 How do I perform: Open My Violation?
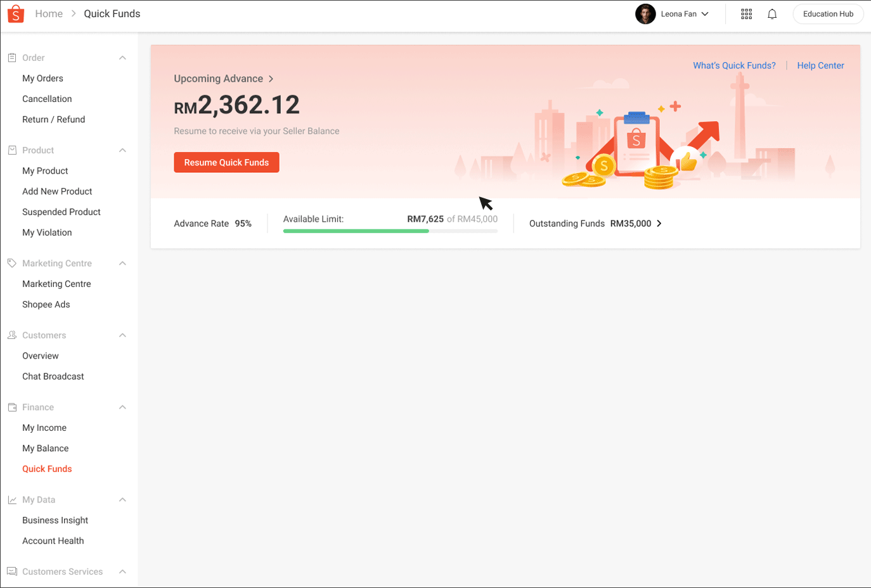click(x=47, y=233)
